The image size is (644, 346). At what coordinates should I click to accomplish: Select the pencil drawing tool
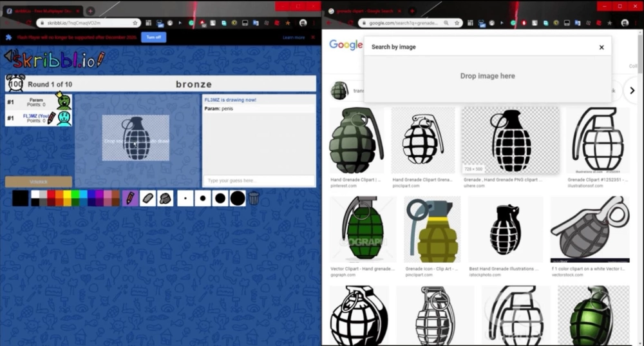point(130,198)
